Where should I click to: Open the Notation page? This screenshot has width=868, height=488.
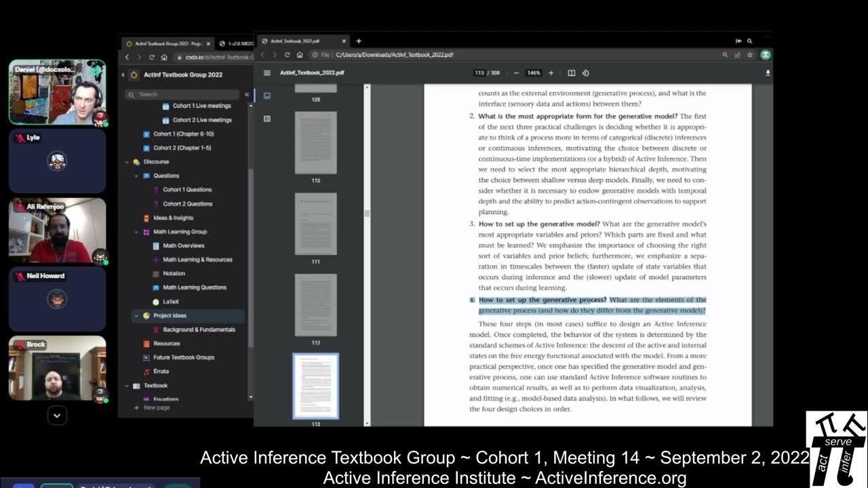174,273
